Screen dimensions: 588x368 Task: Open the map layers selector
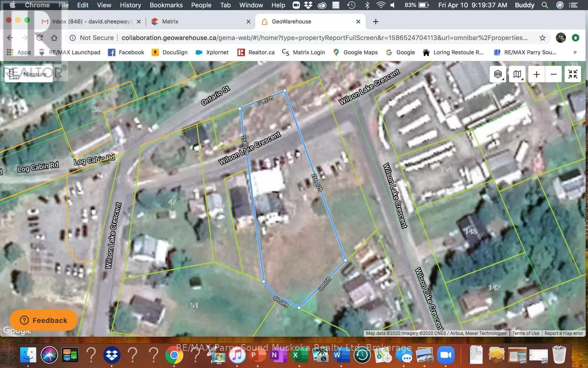498,74
